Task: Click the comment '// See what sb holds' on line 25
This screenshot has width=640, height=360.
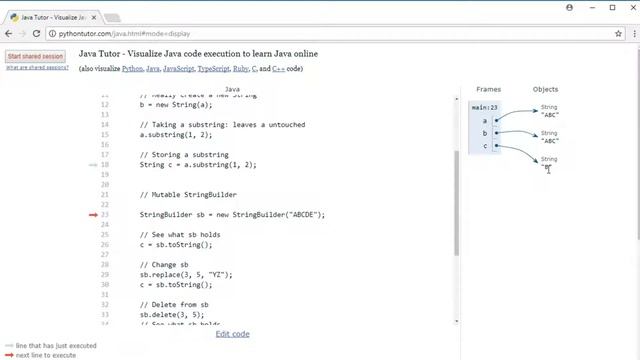Action: click(180, 235)
